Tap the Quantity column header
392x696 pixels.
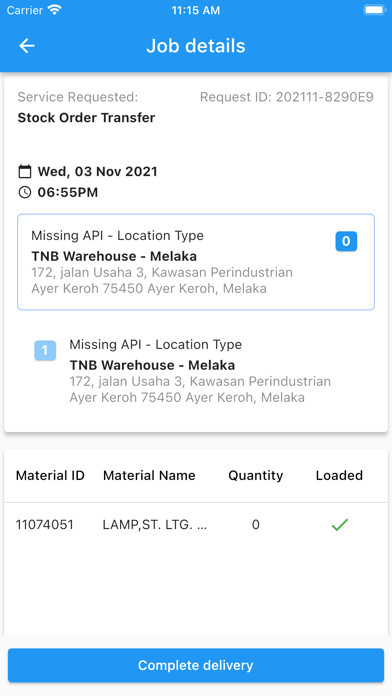click(x=256, y=475)
